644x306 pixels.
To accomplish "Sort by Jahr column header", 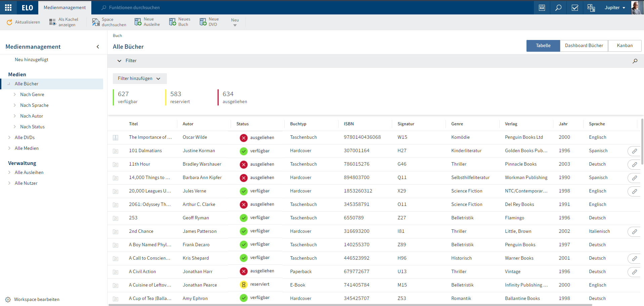I will (563, 124).
